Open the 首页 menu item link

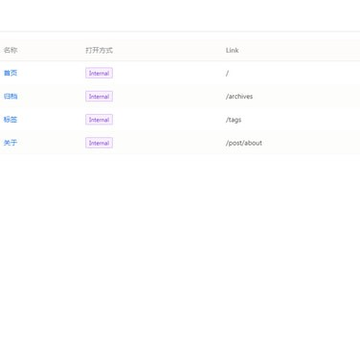click(x=10, y=73)
